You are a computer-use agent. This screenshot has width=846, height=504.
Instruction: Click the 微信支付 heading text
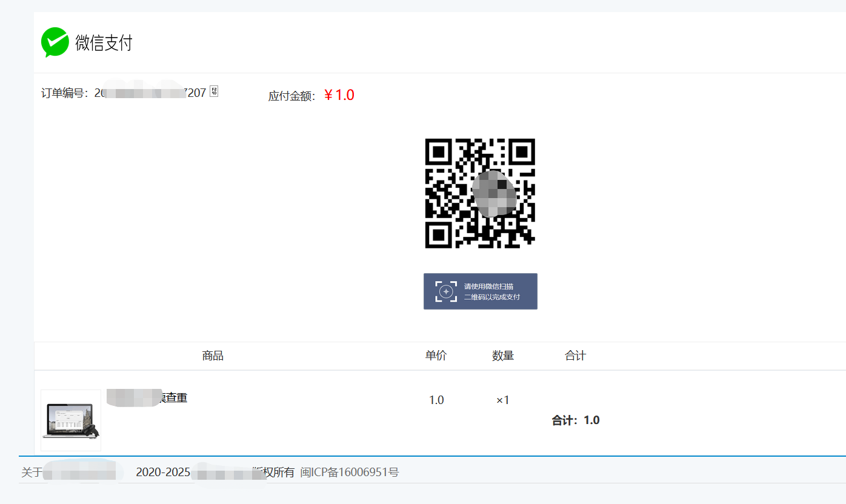pos(104,43)
